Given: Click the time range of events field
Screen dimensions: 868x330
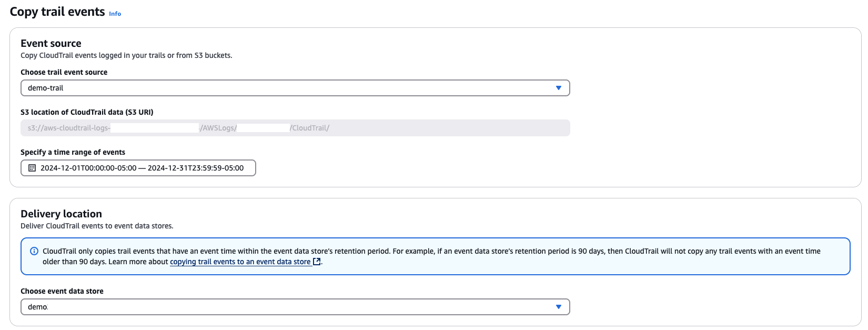Looking at the screenshot, I should click(138, 168).
